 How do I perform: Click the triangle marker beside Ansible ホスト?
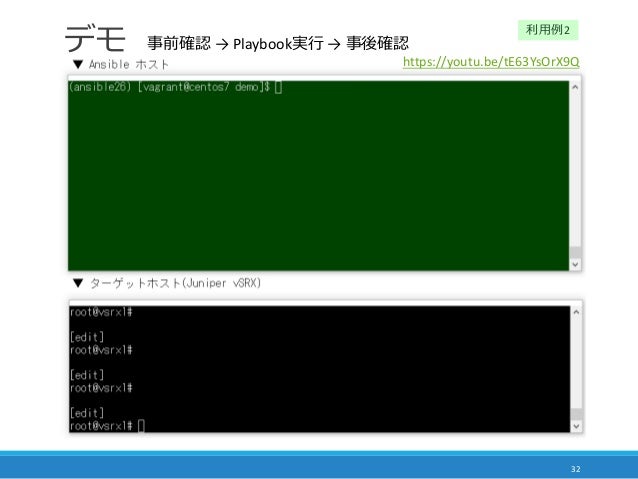click(x=78, y=64)
